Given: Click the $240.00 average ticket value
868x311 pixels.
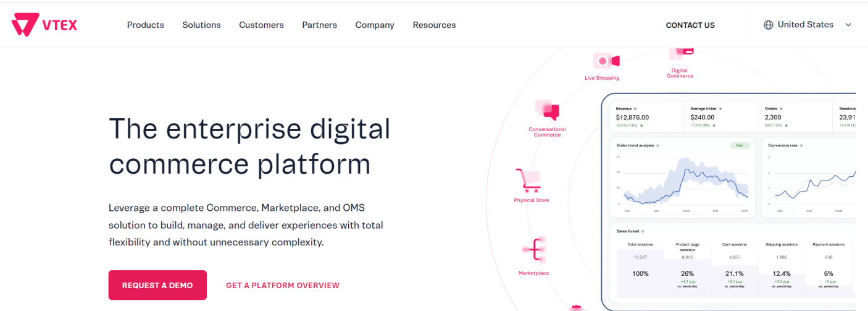Looking at the screenshot, I should tap(702, 117).
